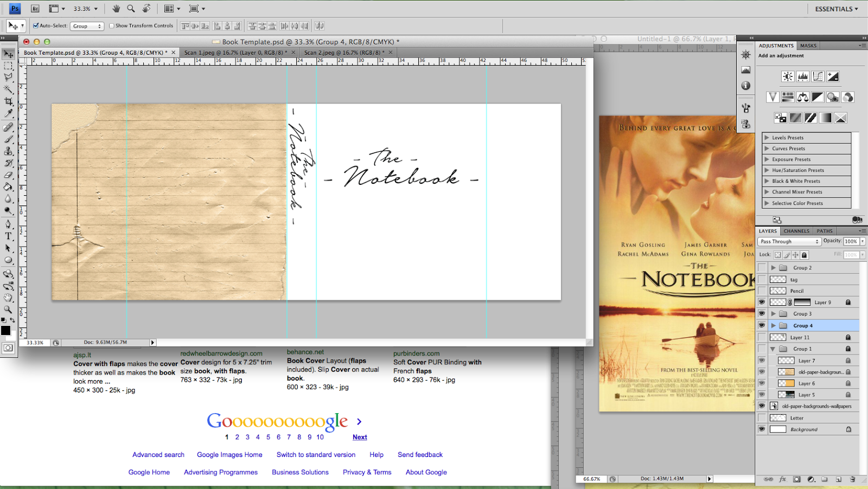Image resolution: width=868 pixels, height=489 pixels.
Task: Open the Masks panel tab
Action: (808, 46)
